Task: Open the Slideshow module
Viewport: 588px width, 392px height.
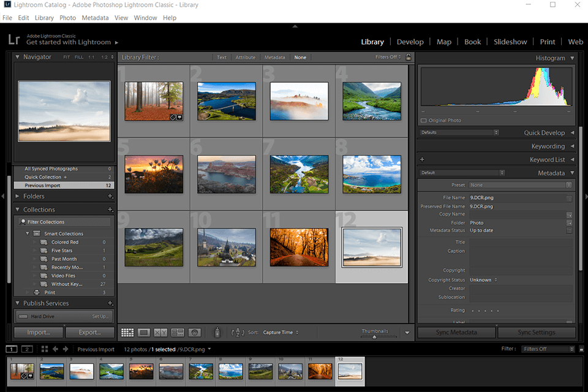Action: (510, 42)
